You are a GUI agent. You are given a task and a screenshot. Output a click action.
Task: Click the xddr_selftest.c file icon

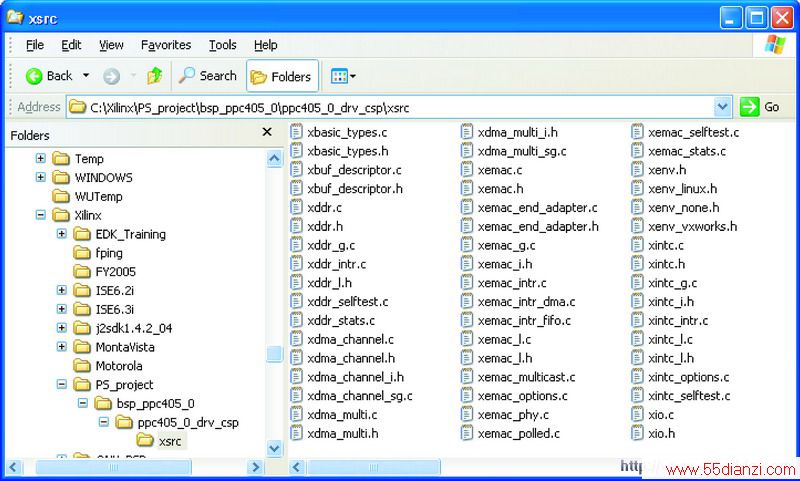296,301
